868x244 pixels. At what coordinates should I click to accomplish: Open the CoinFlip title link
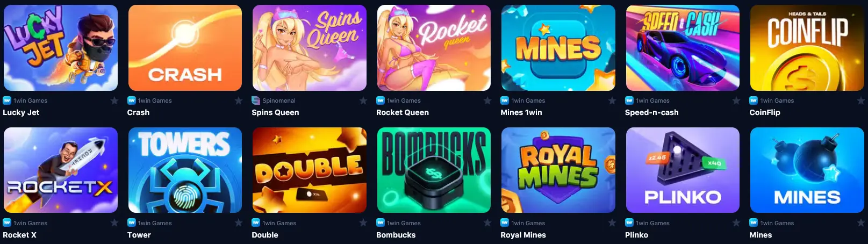(765, 112)
